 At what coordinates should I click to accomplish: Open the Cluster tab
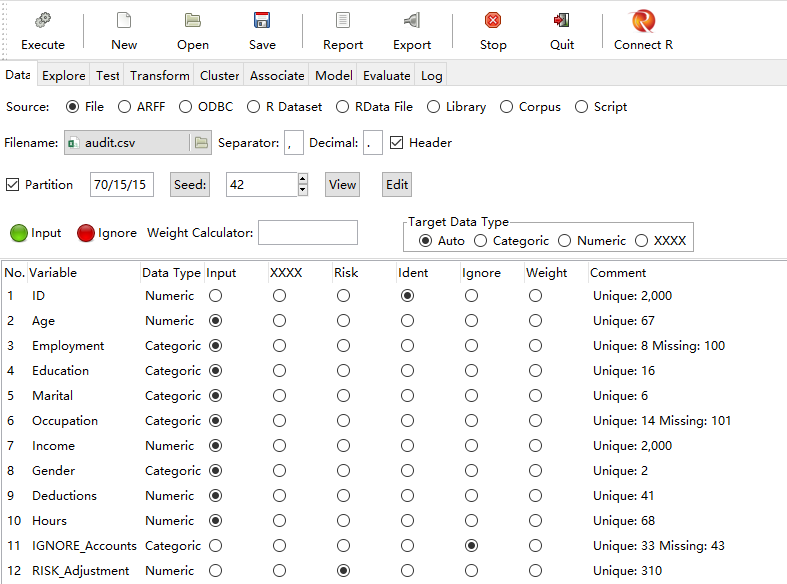click(x=219, y=76)
